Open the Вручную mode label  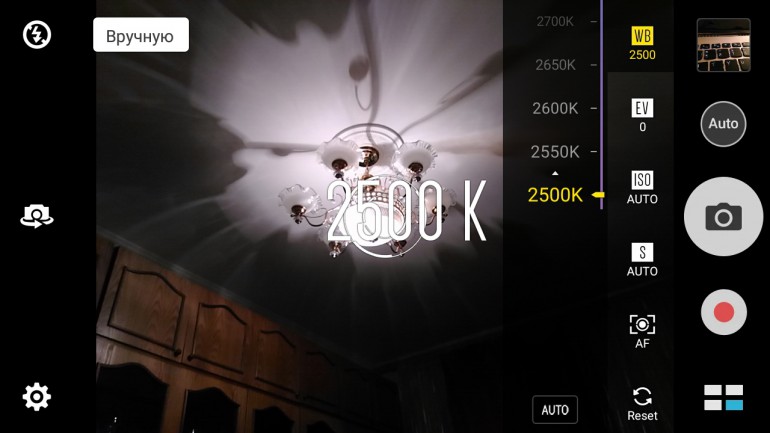pyautogui.click(x=141, y=35)
